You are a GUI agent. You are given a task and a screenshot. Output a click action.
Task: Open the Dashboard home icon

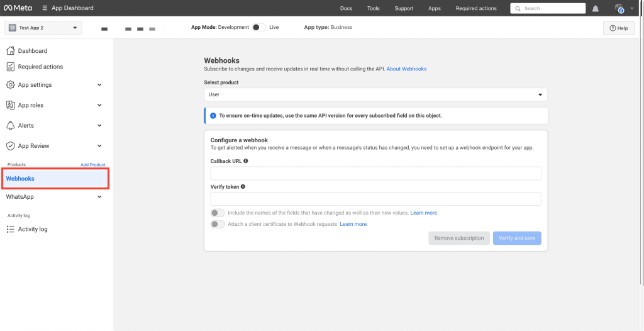click(x=10, y=51)
